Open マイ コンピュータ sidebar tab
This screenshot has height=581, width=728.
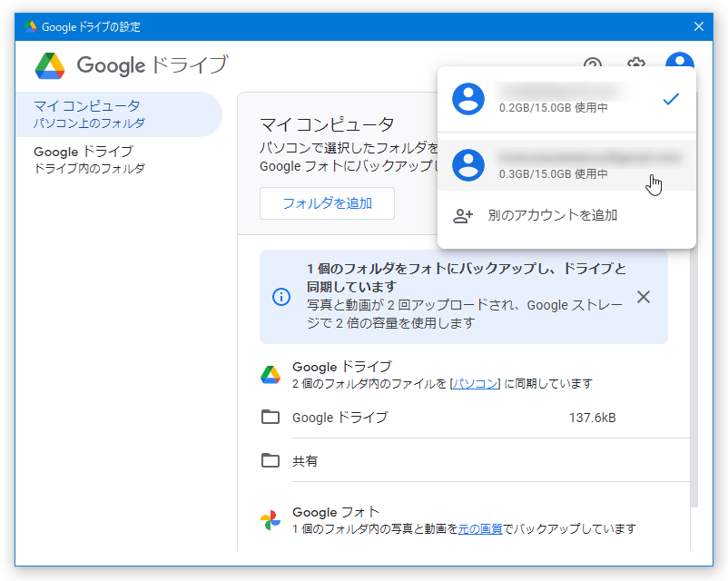tap(119, 114)
